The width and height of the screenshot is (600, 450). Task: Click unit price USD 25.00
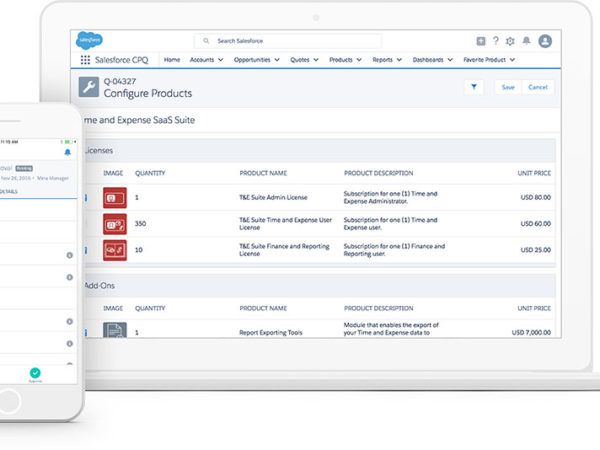tap(535, 250)
